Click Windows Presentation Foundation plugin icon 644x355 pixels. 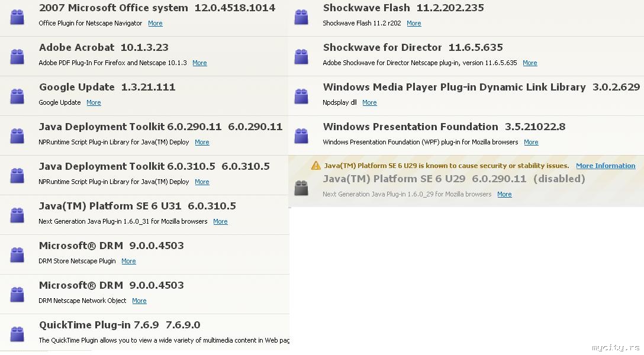tap(301, 136)
